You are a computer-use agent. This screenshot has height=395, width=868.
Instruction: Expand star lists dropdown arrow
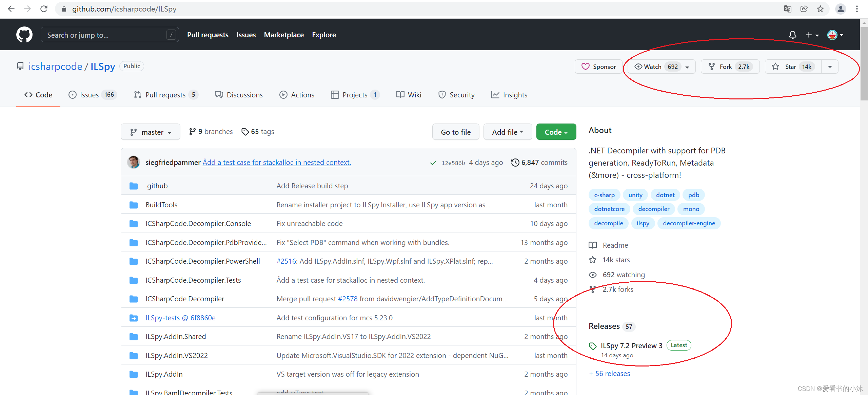(830, 67)
